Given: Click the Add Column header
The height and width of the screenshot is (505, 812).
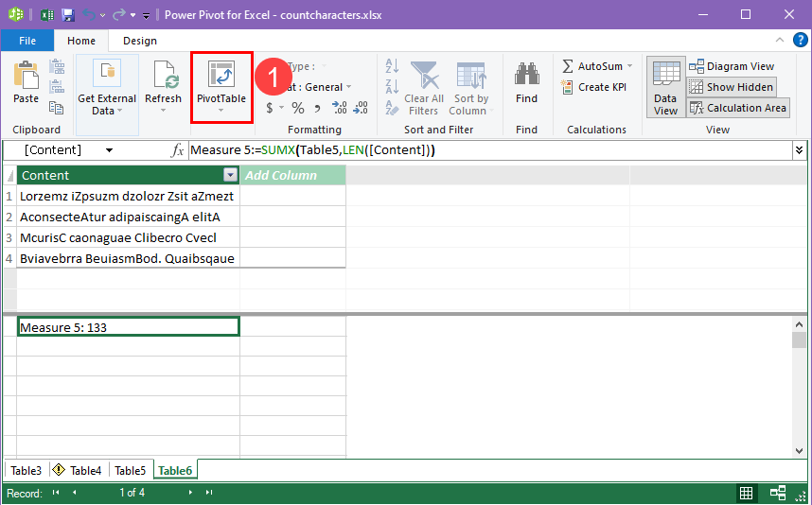Looking at the screenshot, I should click(292, 175).
